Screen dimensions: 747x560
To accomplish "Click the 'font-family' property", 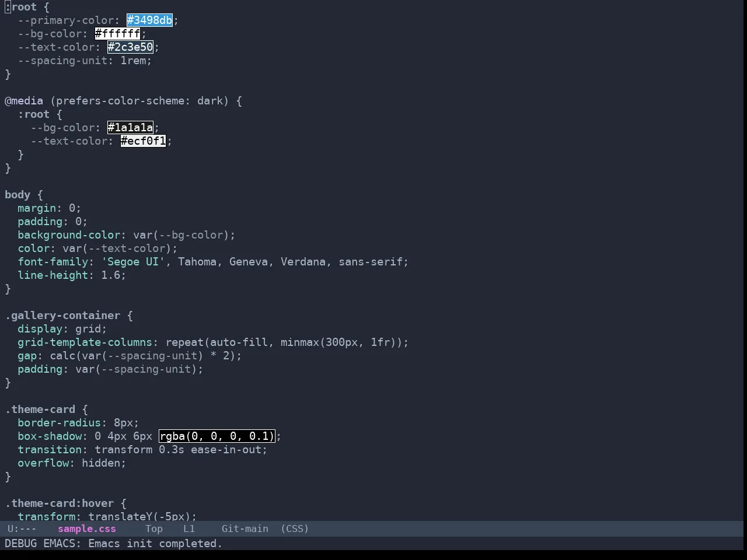I will coord(53,262).
